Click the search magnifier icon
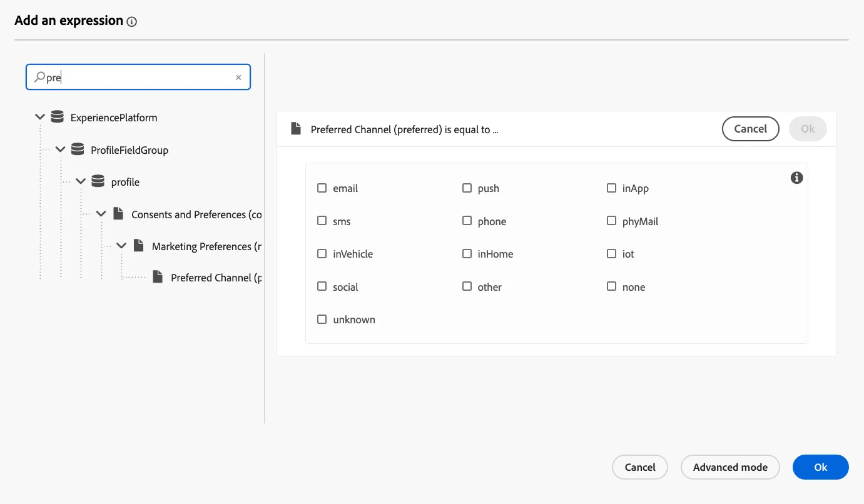The image size is (864, 504). tap(39, 78)
